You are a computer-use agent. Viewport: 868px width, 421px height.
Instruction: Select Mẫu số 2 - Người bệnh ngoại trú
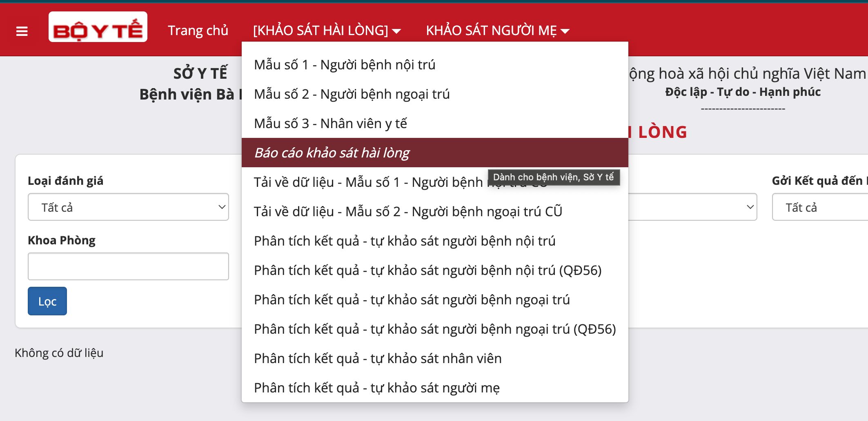(352, 94)
